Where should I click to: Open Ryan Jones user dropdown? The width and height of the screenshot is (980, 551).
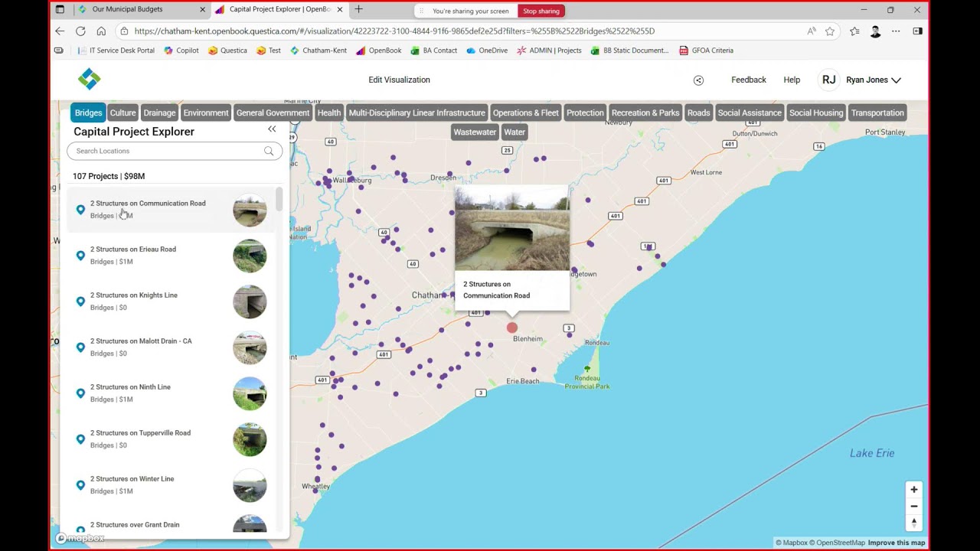click(x=861, y=80)
